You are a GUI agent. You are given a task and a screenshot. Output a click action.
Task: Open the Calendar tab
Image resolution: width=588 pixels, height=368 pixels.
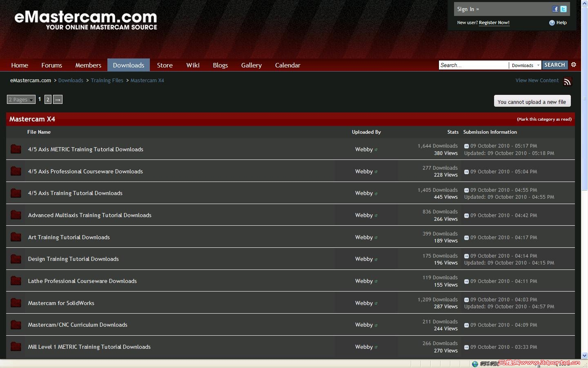[288, 65]
